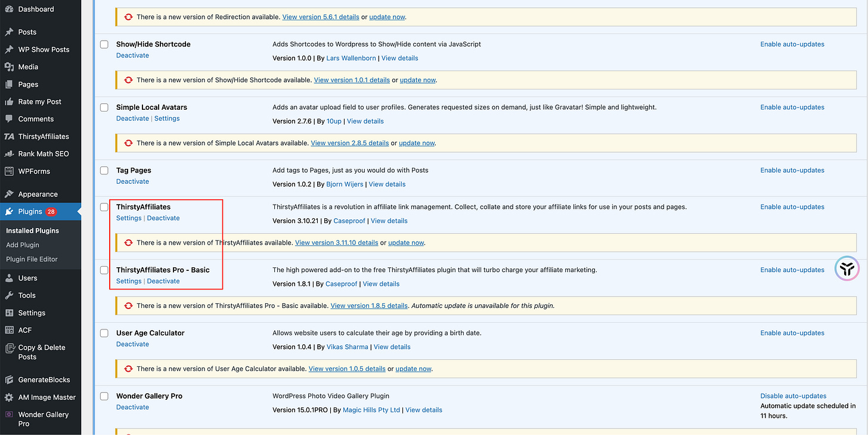Click the ThirstyAffiliates TA sidebar icon
Screen dimensions: 868x435
click(x=9, y=136)
